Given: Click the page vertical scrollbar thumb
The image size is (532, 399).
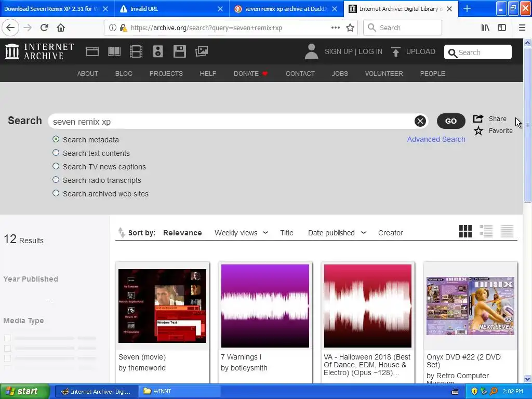Looking at the screenshot, I should tap(528, 125).
